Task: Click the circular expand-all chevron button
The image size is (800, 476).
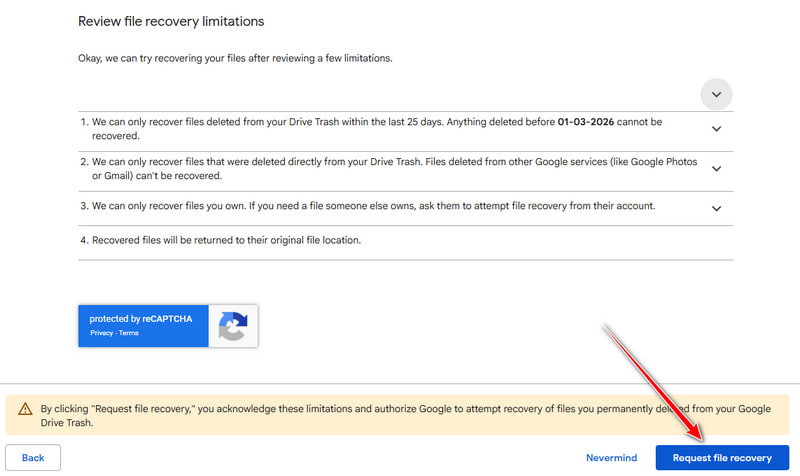Action: click(x=716, y=94)
